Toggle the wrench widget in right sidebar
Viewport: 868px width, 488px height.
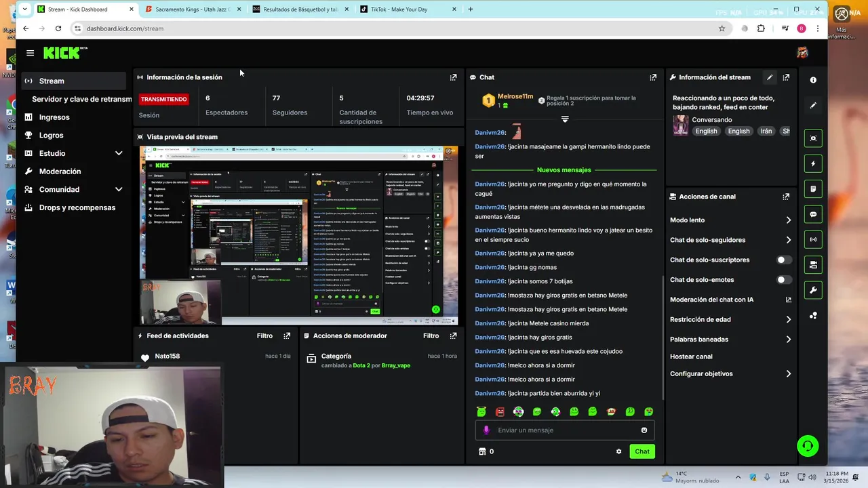[813, 290]
